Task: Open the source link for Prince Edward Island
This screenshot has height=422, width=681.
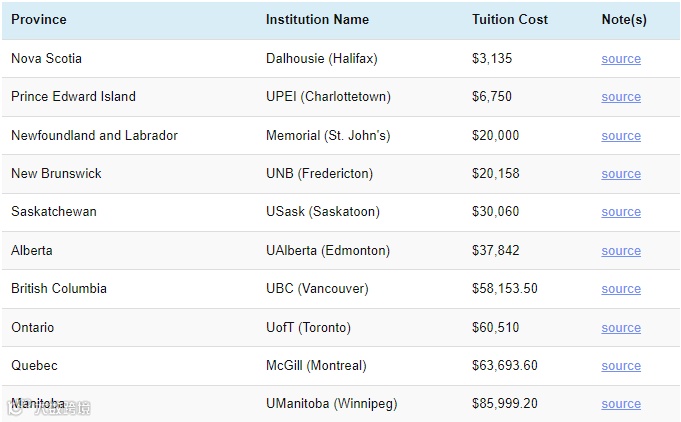Action: [x=621, y=97]
